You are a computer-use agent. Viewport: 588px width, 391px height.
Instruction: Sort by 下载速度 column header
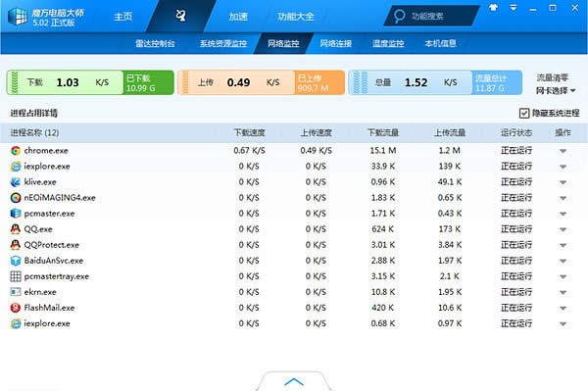tap(249, 132)
